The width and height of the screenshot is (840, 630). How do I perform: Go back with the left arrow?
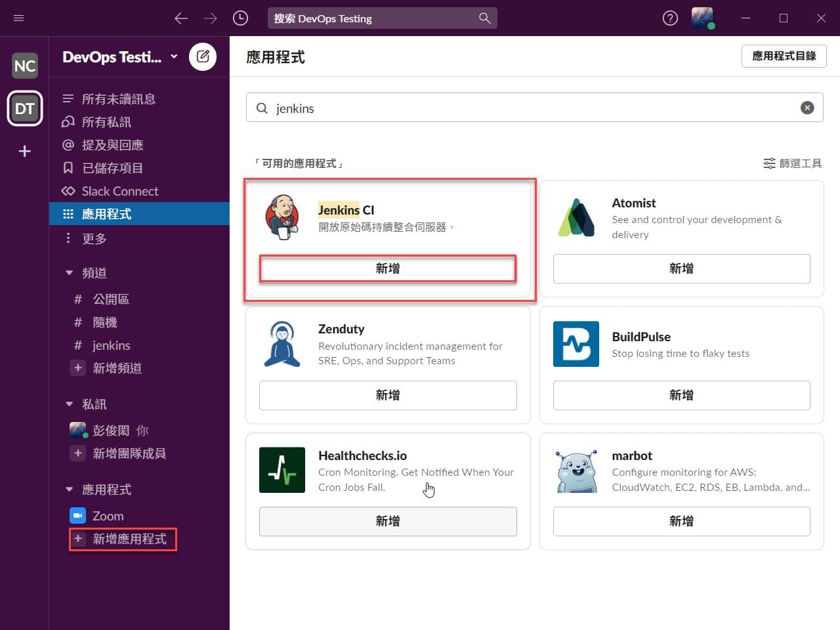tap(181, 18)
